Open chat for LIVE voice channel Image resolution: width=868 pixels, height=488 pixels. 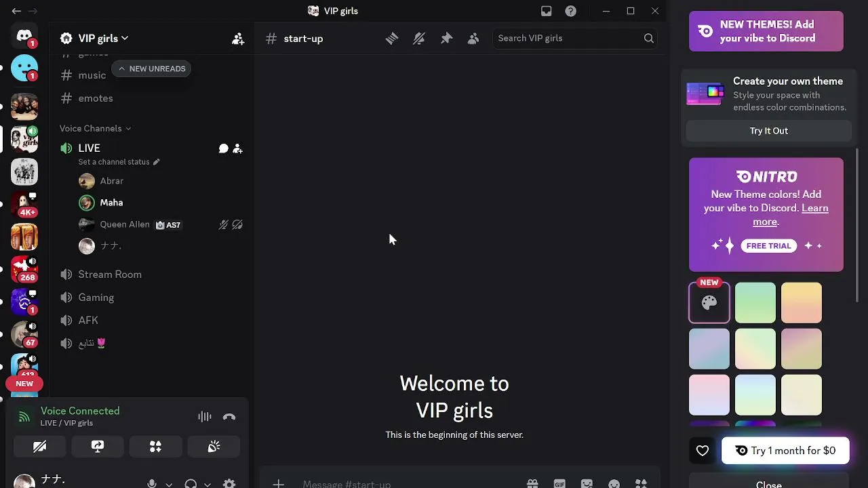[223, 148]
